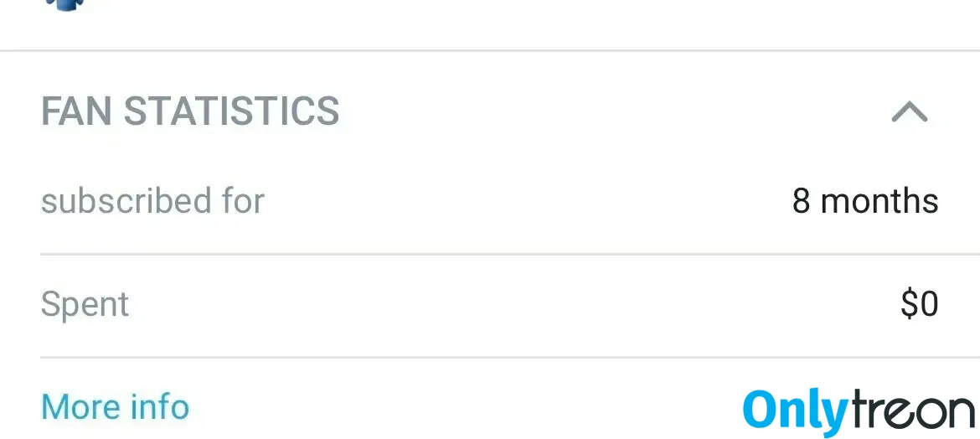Click the word 'months' in duration value
The height and width of the screenshot is (439, 980).
[x=879, y=201]
